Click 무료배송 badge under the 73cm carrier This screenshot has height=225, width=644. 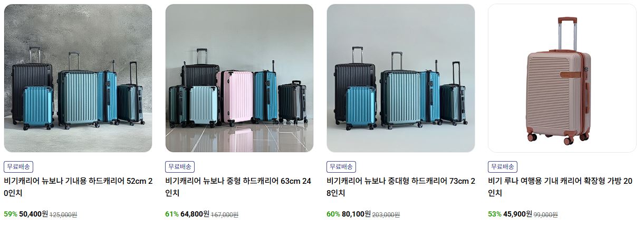click(x=341, y=166)
